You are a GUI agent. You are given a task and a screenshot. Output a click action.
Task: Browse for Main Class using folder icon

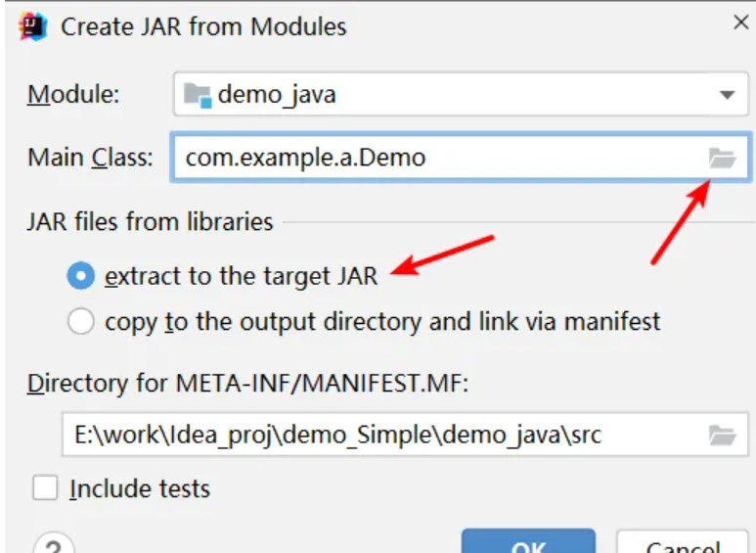tap(722, 158)
